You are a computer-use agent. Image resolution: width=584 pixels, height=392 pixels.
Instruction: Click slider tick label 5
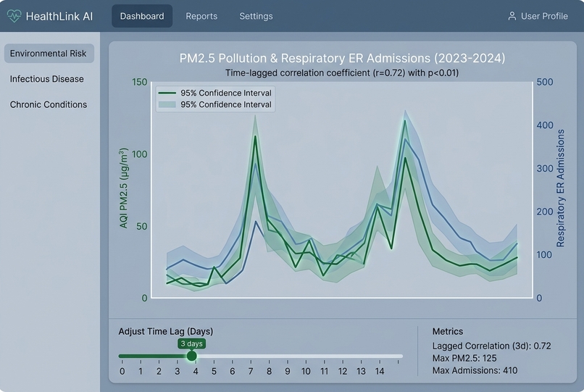(214, 371)
